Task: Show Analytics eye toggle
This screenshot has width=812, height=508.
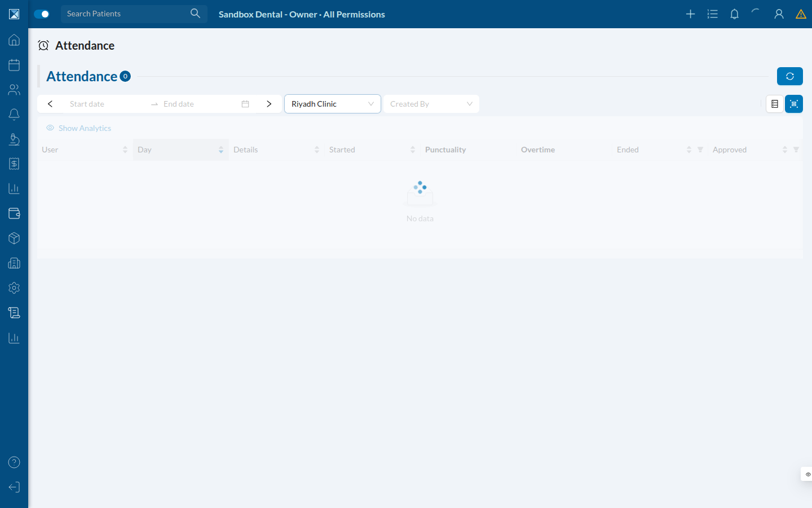Action: [79, 128]
